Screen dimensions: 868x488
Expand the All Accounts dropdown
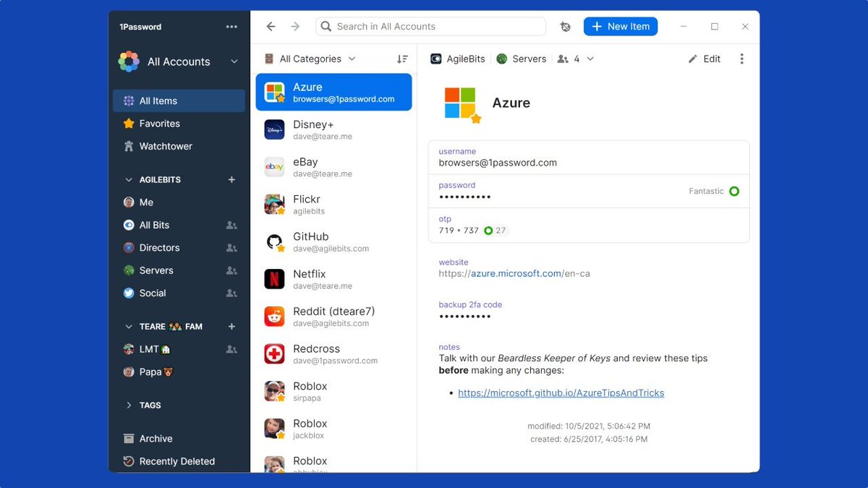pos(233,61)
